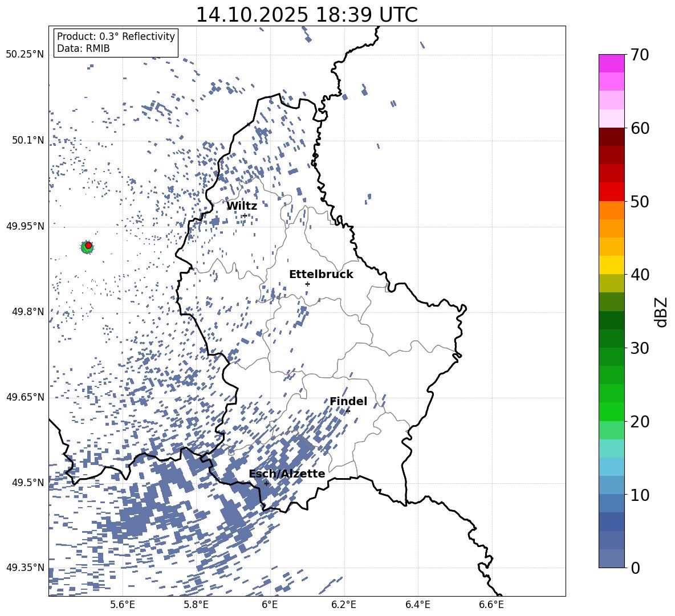Image resolution: width=675 pixels, height=616 pixels.
Task: Click the Esch/Alzette station cross marker
Action: point(266,483)
